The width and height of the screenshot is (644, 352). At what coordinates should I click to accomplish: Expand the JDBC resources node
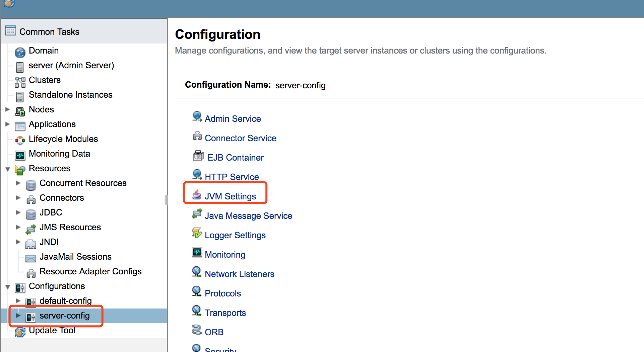[18, 212]
